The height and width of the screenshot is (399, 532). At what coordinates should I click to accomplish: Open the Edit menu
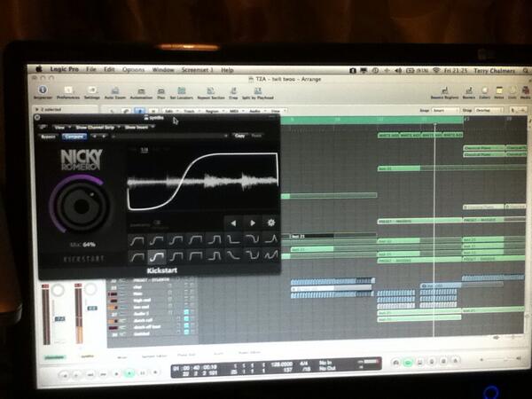point(109,69)
